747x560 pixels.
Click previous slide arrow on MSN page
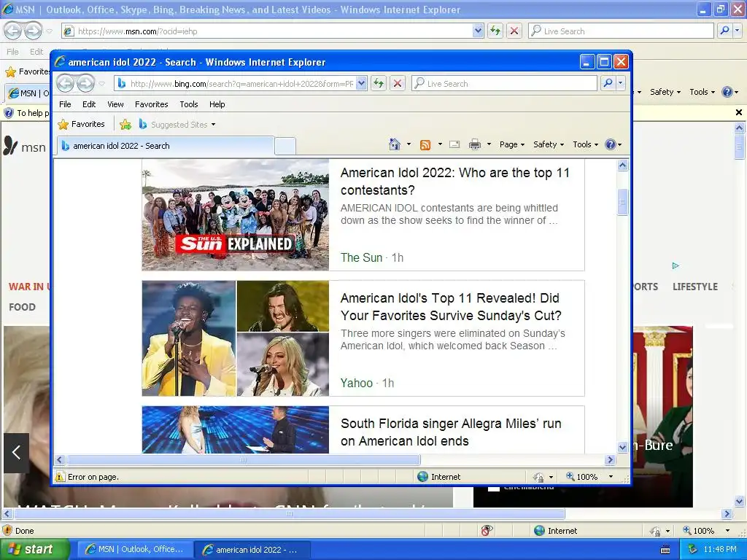coord(16,452)
